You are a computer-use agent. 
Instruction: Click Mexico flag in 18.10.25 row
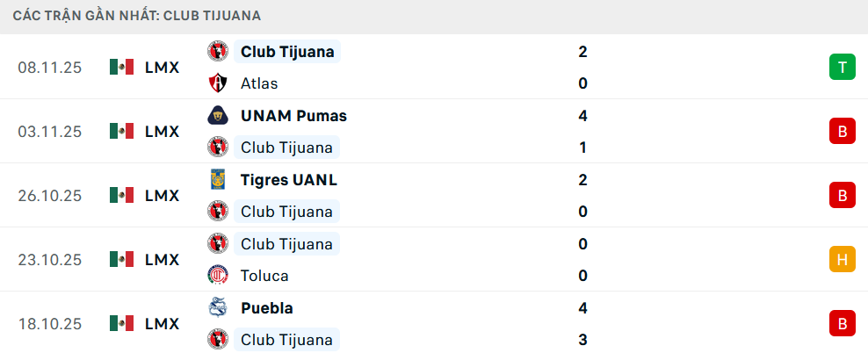point(121,323)
